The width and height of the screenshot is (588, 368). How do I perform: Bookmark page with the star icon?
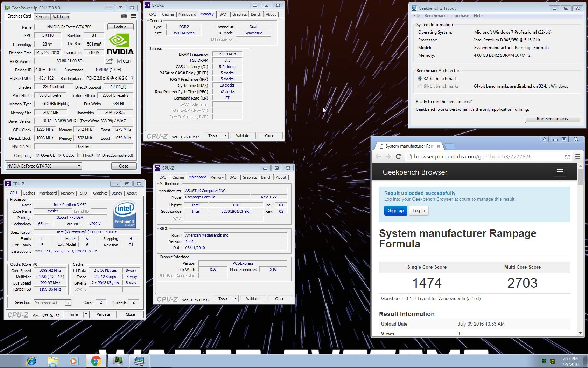567,157
